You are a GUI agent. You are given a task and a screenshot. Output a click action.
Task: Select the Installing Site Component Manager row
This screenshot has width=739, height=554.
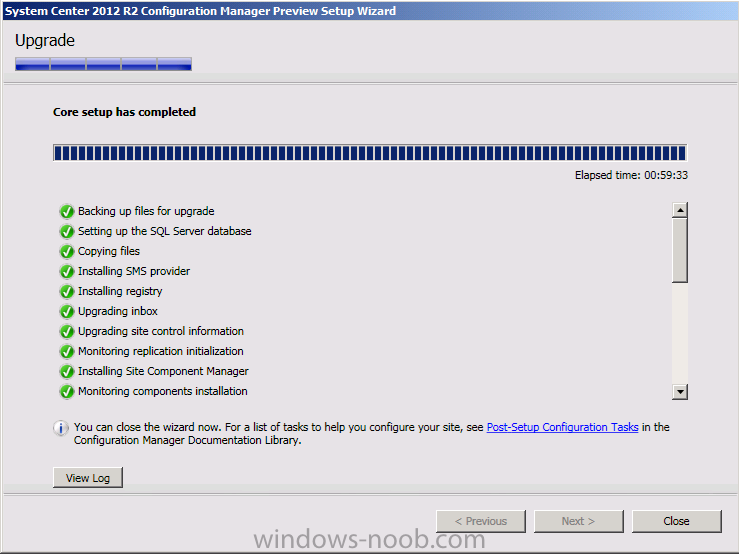(x=154, y=372)
